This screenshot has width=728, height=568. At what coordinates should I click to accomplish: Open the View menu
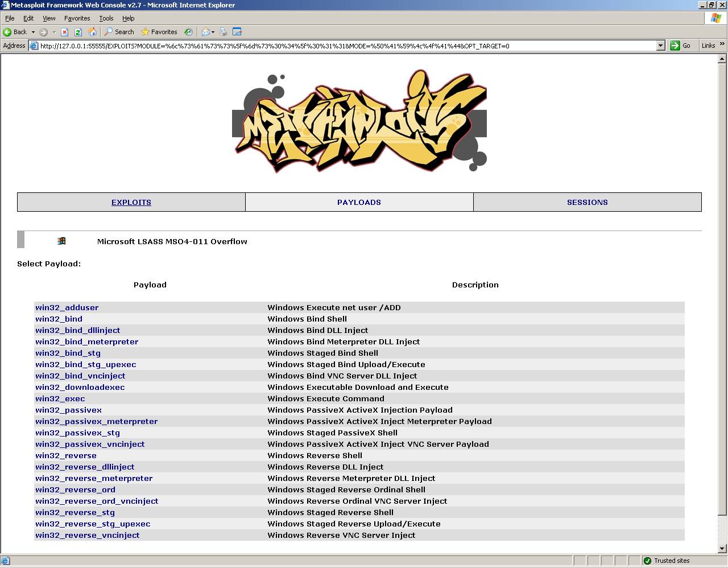[x=49, y=18]
